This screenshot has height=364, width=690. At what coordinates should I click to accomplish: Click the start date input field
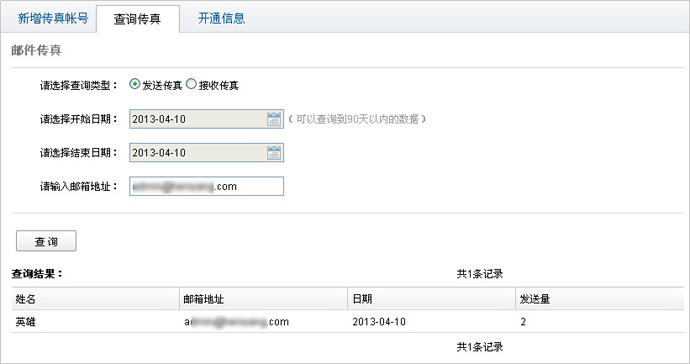(206, 119)
